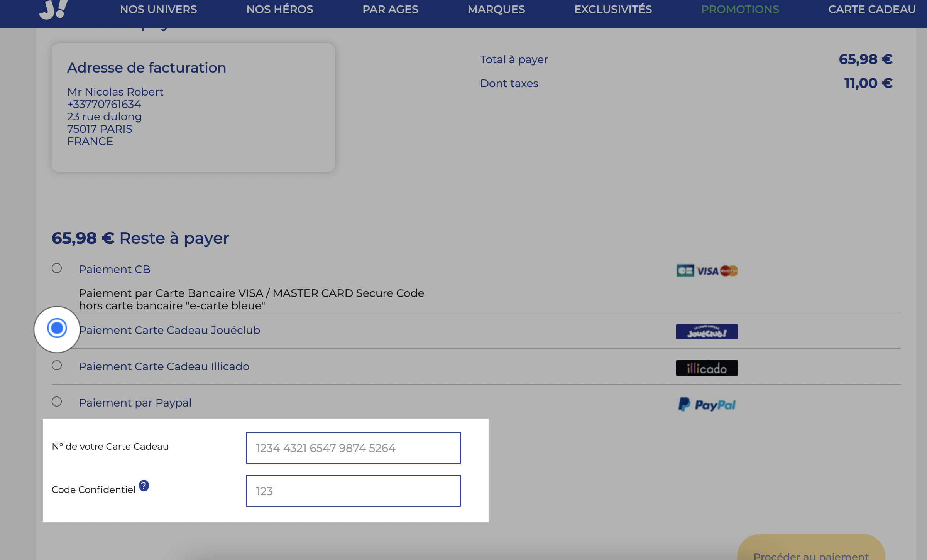Open the PAR AGES menu
The height and width of the screenshot is (560, 927).
390,9
